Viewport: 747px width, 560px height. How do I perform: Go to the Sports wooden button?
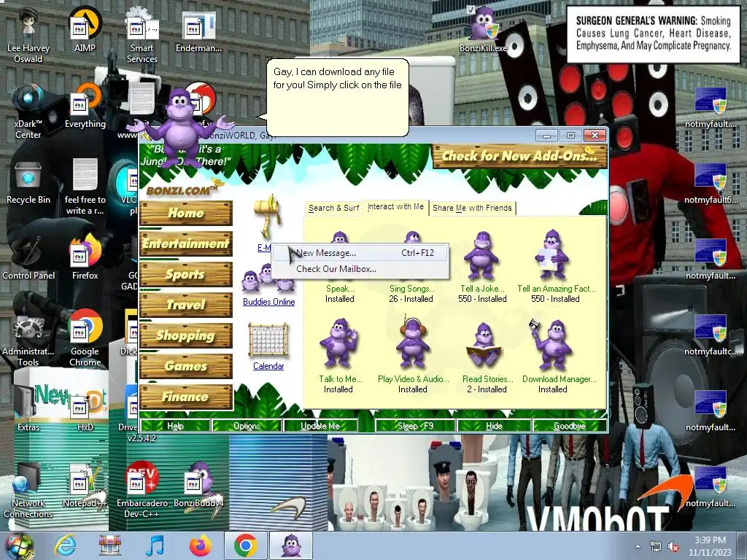(186, 274)
